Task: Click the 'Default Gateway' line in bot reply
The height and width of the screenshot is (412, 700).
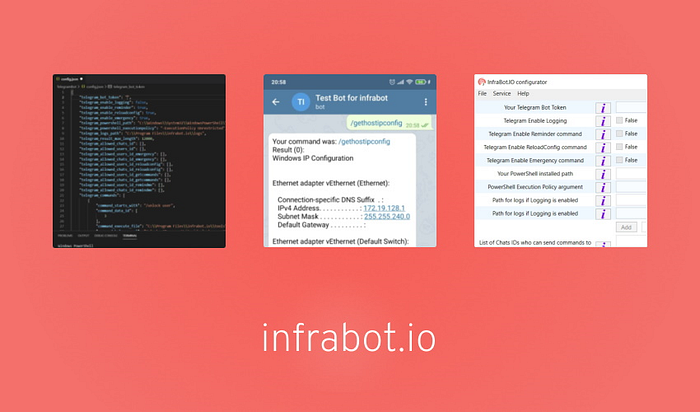Action: coord(321,225)
